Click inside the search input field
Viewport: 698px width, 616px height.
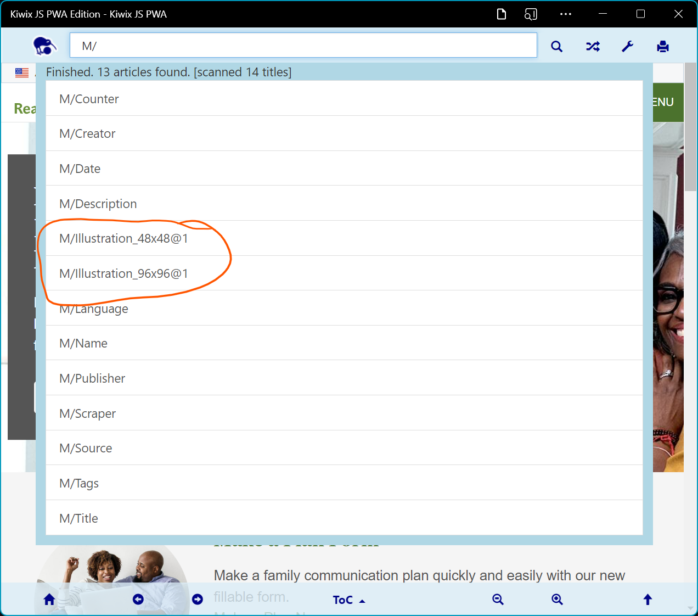point(303,45)
